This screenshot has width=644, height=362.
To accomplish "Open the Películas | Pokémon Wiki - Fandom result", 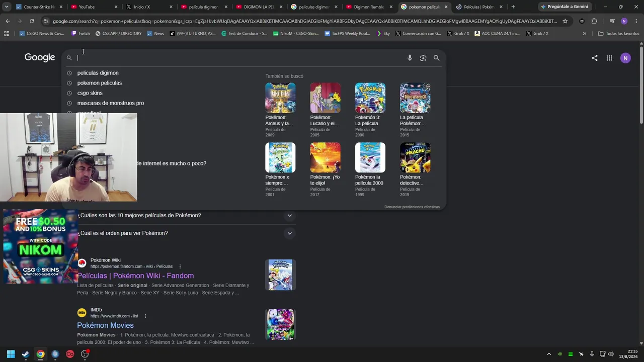I will coord(135,276).
